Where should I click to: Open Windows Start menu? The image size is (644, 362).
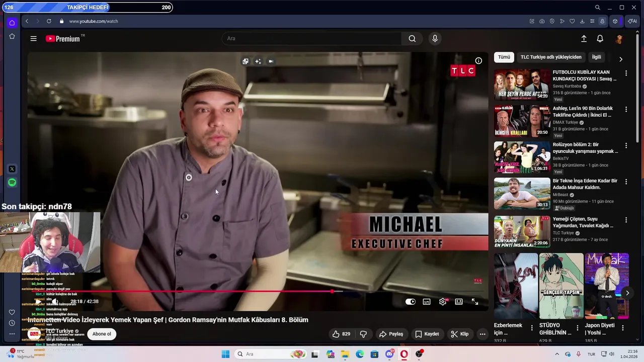(x=225, y=354)
